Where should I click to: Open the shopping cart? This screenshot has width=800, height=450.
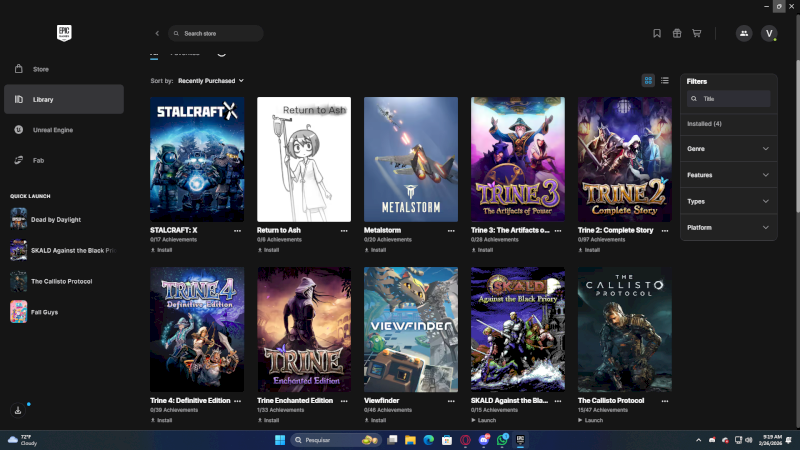tap(697, 33)
